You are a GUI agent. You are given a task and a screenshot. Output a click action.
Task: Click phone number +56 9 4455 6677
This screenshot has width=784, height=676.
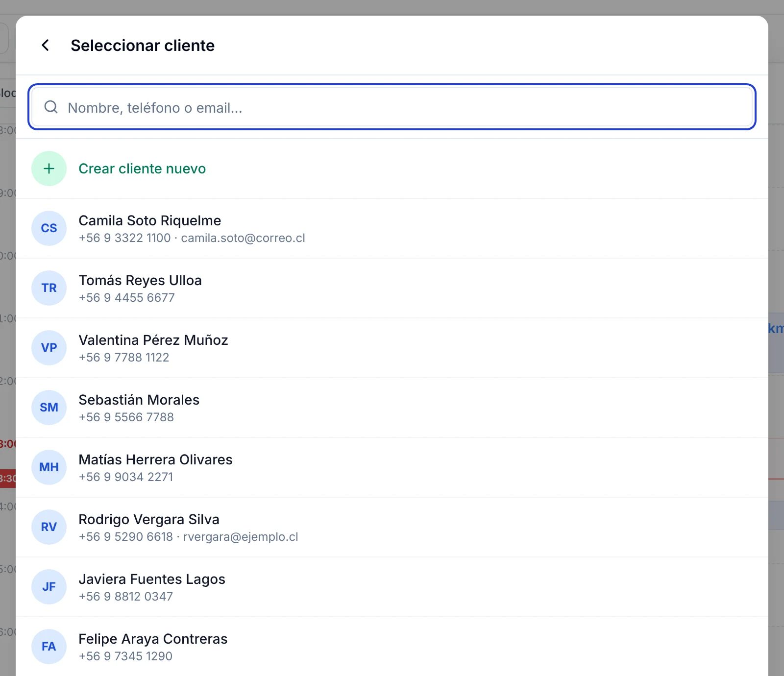tap(126, 298)
